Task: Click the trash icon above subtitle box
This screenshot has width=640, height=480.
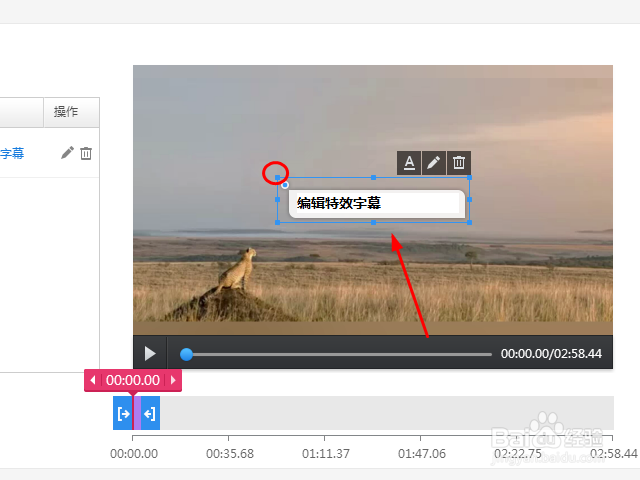Action: click(x=459, y=163)
